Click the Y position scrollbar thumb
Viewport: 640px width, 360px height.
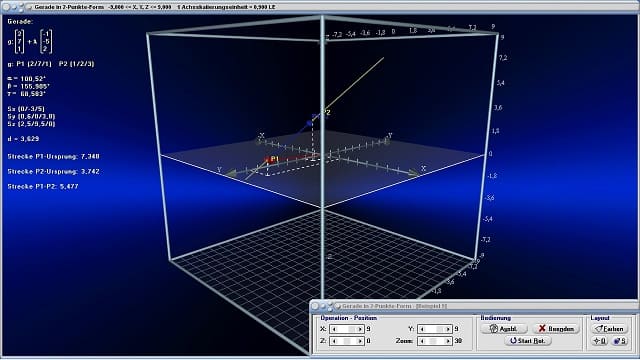click(440, 329)
